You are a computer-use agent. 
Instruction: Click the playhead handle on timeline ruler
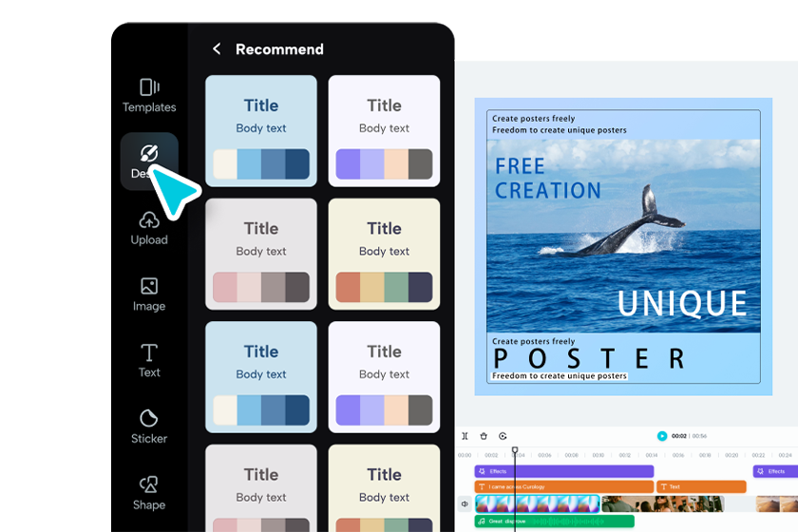[515, 450]
